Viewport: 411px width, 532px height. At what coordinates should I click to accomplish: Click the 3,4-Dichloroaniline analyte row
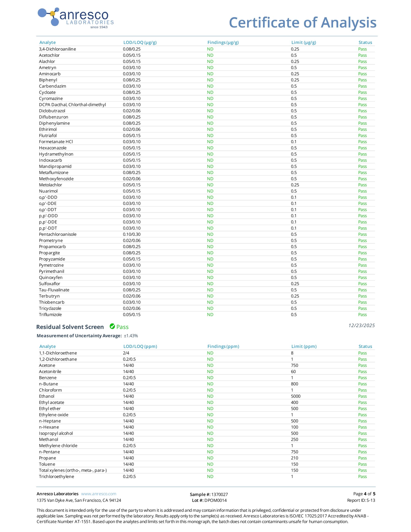point(206,49)
